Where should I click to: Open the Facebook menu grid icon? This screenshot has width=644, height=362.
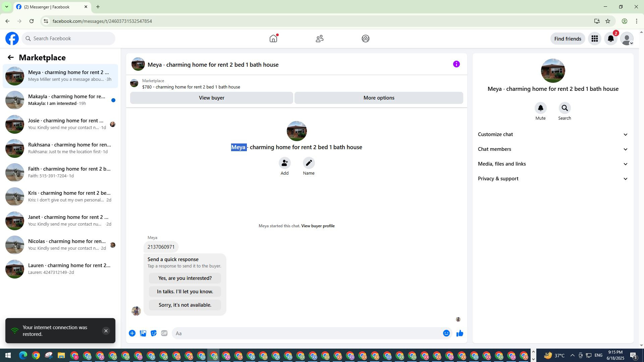[595, 39]
